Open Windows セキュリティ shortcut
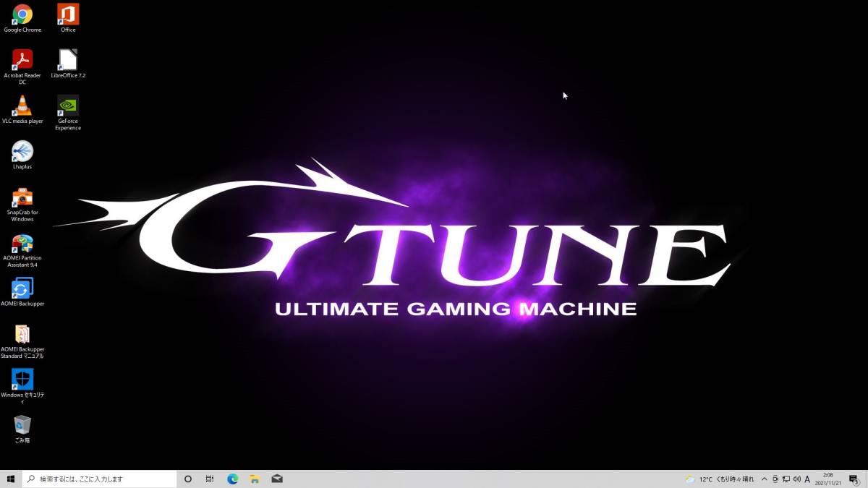Screen dimensions: 868x488 (x=22, y=387)
